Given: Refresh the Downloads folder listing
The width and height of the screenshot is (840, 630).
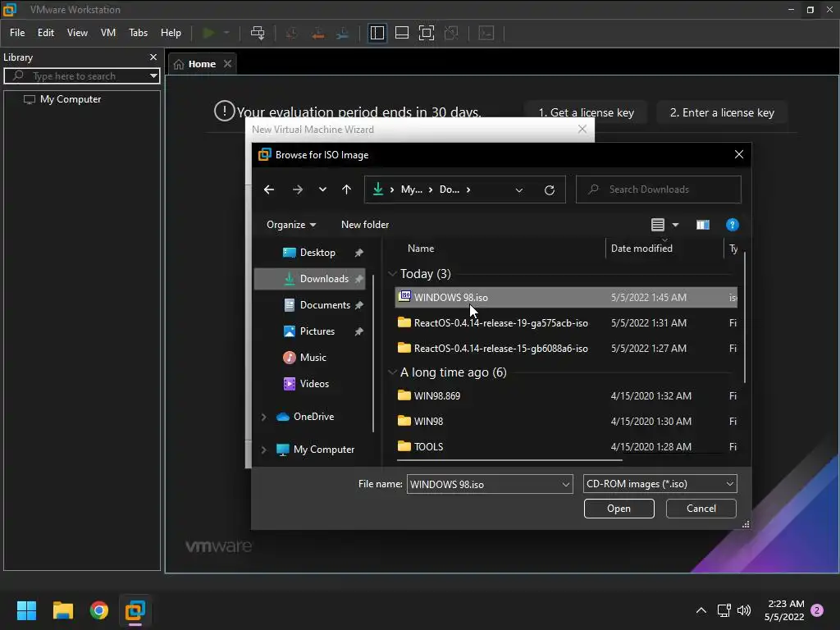Looking at the screenshot, I should tap(549, 190).
